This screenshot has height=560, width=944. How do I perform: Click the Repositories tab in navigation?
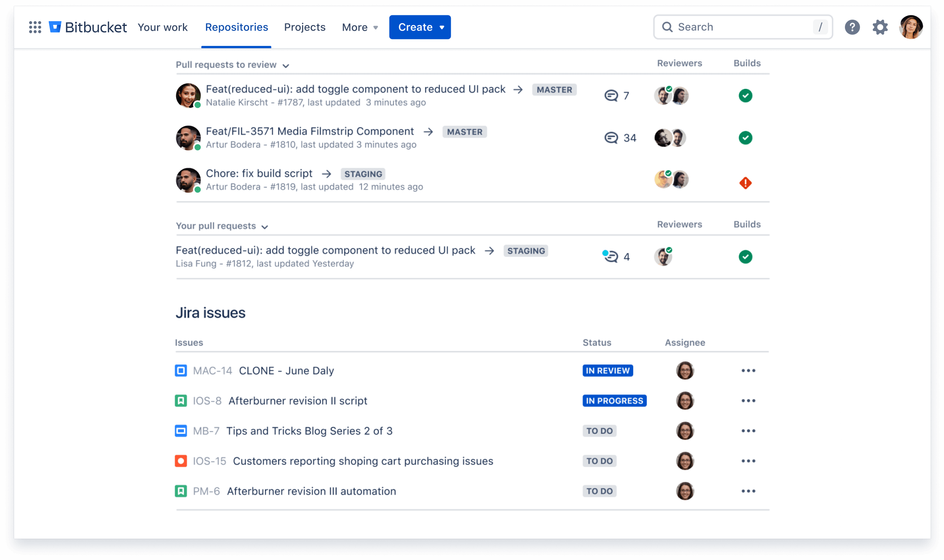click(237, 28)
